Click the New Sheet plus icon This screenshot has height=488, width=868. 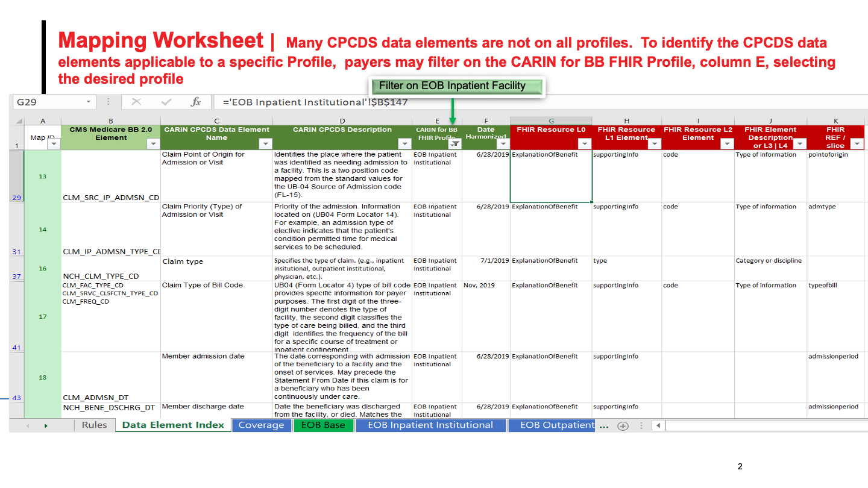pos(623,425)
